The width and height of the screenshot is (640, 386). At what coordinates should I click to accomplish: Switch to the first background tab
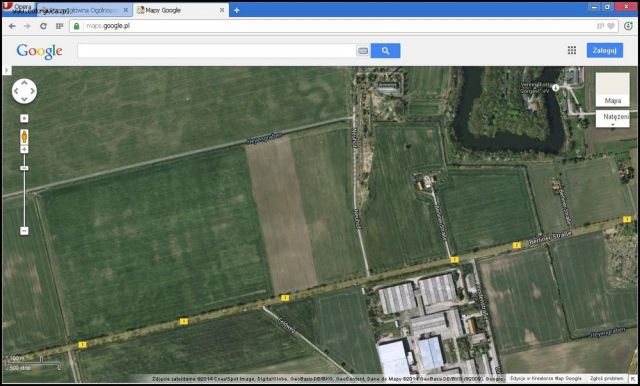(x=84, y=10)
